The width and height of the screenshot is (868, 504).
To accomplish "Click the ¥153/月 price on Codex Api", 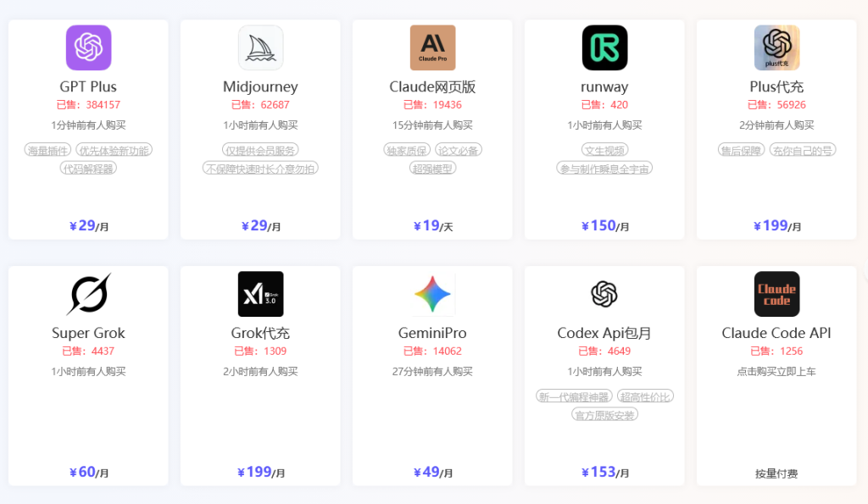I will [604, 472].
